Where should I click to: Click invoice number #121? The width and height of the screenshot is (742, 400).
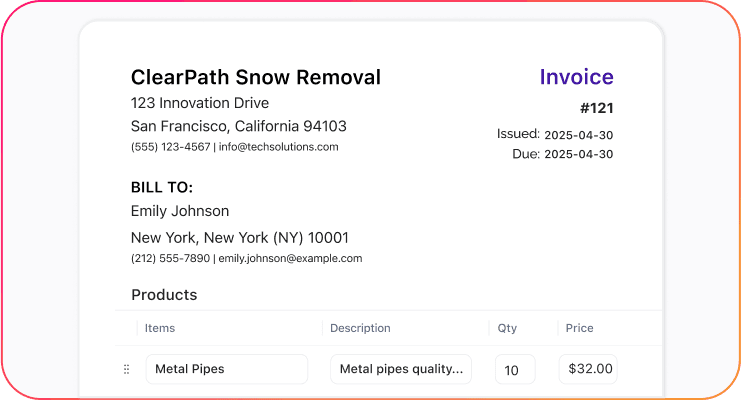point(597,108)
